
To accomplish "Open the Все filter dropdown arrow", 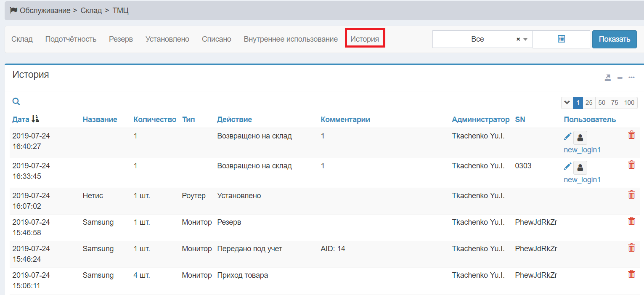I will pyautogui.click(x=525, y=39).
